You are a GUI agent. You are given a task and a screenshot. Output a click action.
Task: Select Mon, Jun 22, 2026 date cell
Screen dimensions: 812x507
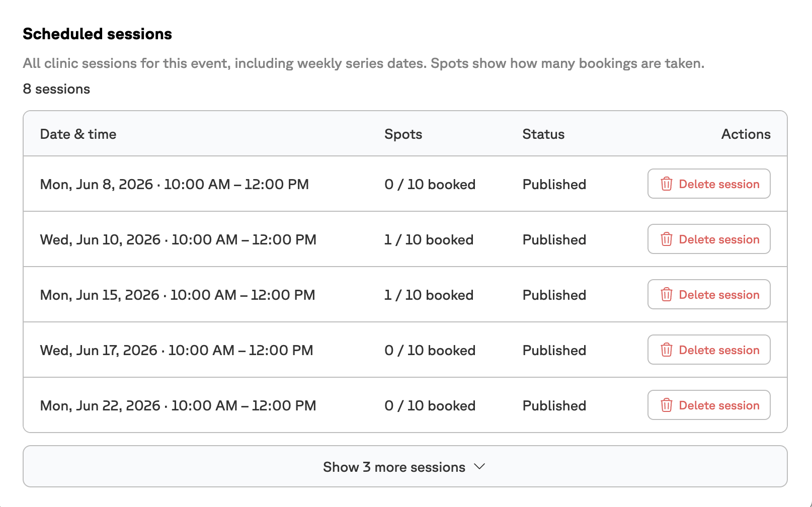(x=178, y=405)
